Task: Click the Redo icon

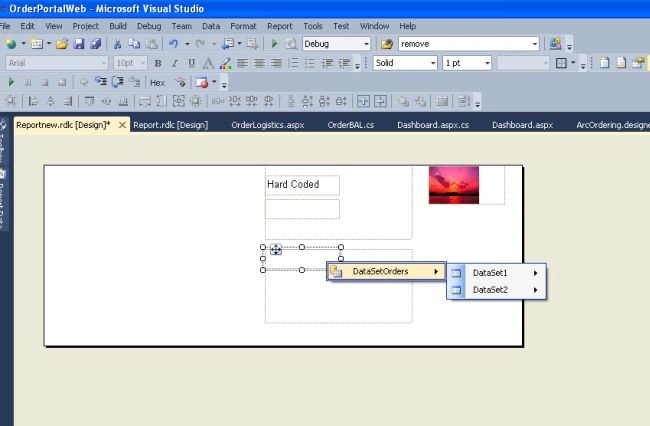Action: [200, 44]
